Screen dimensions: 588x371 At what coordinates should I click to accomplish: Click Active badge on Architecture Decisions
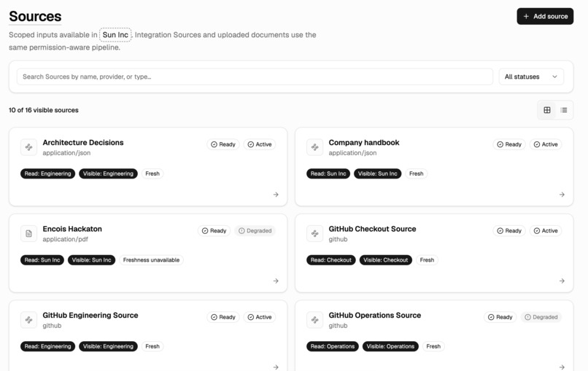260,144
